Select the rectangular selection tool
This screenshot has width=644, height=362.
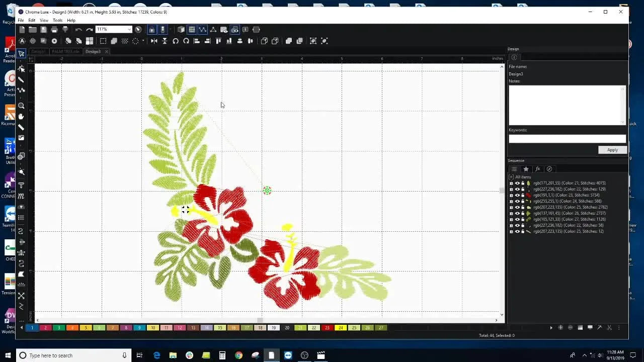103,41
